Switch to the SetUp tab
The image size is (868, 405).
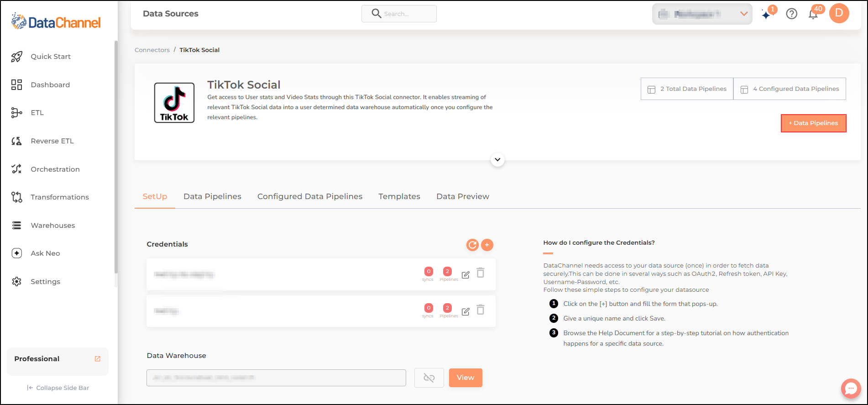[x=155, y=196]
